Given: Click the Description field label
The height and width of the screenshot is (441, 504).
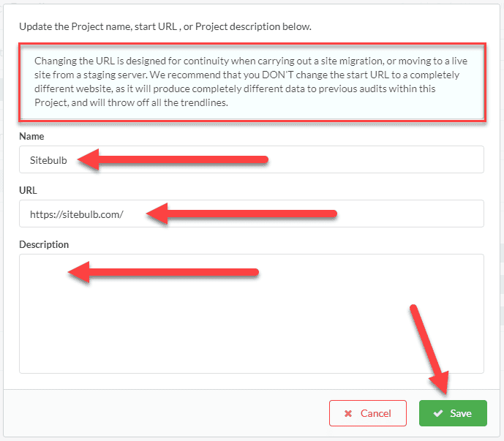Looking at the screenshot, I should pos(44,244).
